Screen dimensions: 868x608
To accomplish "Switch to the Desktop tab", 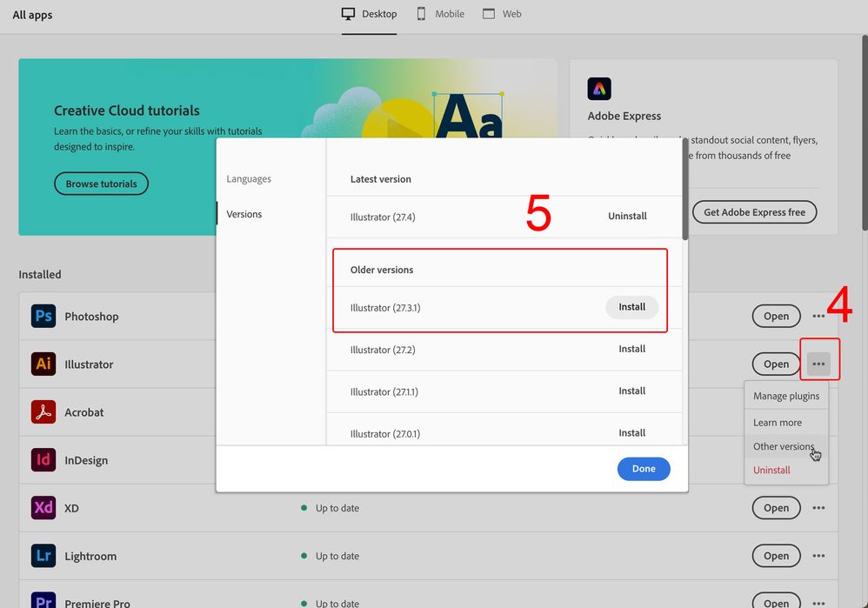I will coord(370,15).
